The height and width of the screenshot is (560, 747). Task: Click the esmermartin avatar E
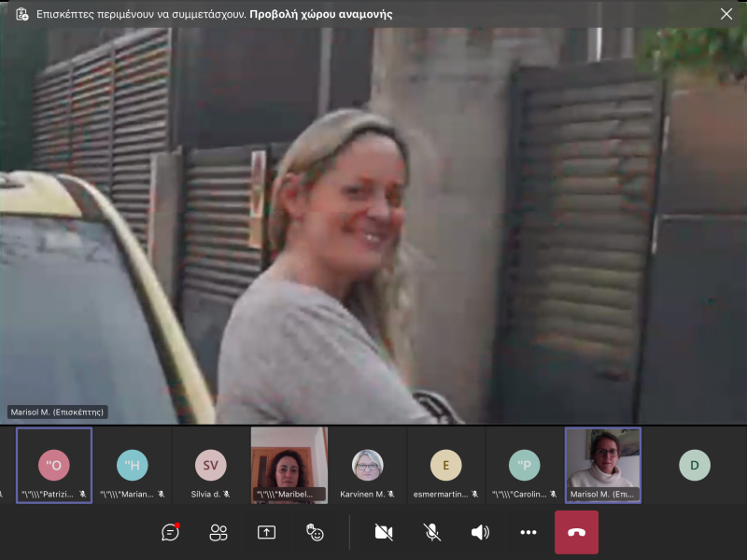pos(445,465)
